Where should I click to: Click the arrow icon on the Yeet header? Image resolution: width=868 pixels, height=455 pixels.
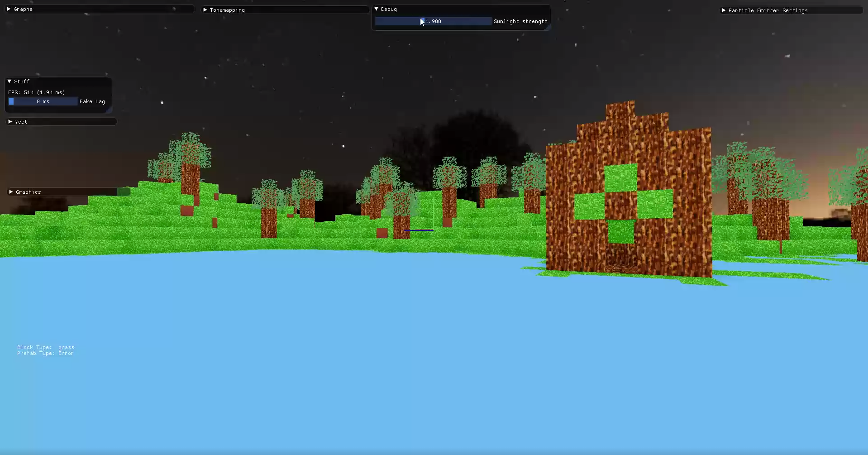pyautogui.click(x=10, y=121)
